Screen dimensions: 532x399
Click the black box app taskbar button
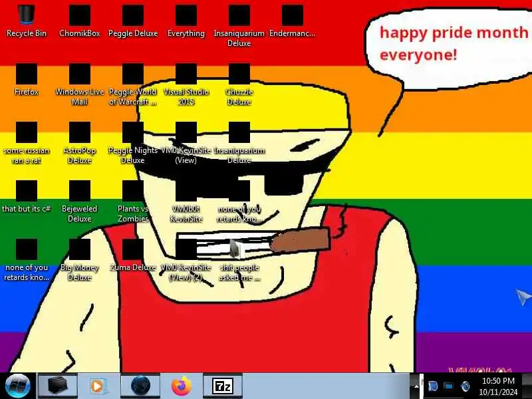pos(57,386)
